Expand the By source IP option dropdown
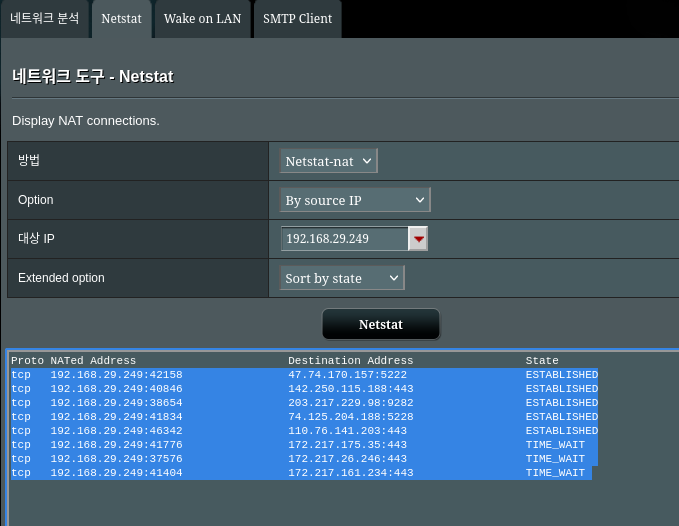This screenshot has width=679, height=526. (x=355, y=200)
